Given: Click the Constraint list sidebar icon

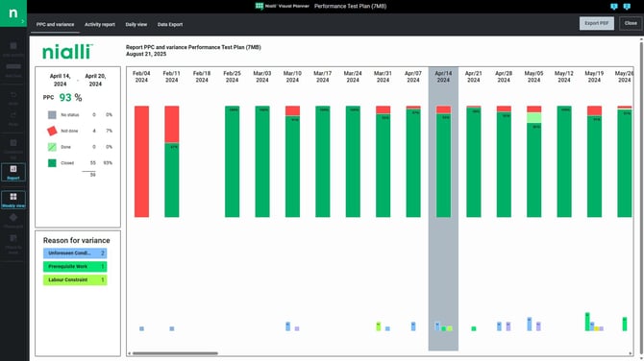Looking at the screenshot, I should (13, 149).
